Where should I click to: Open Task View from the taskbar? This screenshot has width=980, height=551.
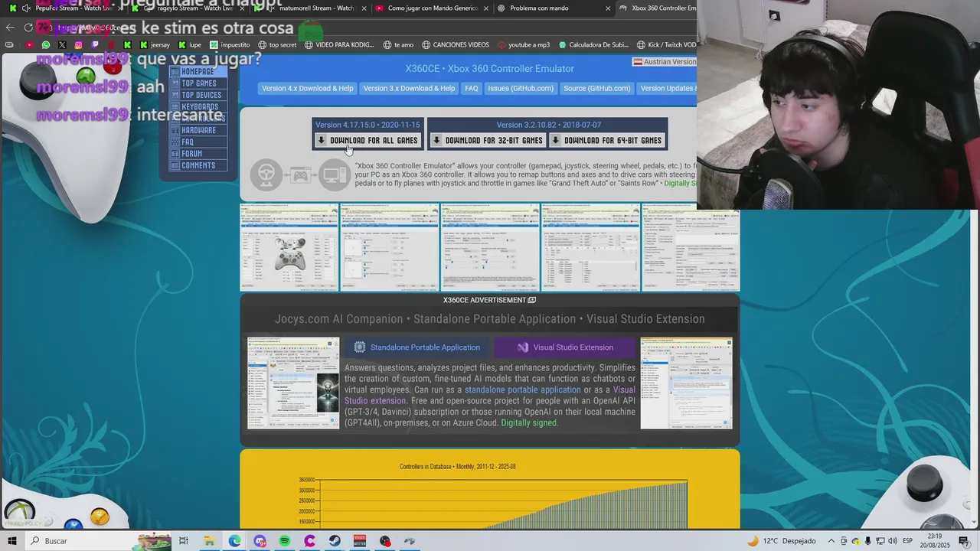[183, 541]
